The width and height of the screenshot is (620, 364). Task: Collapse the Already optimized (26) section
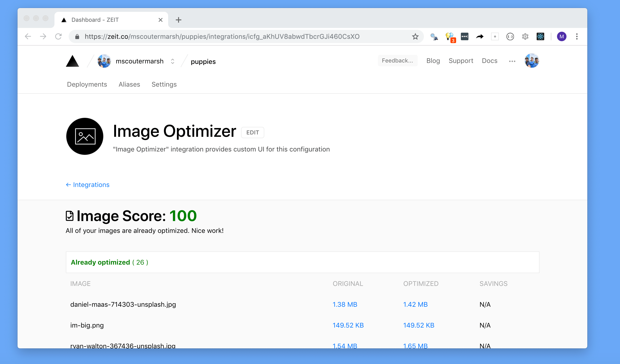302,262
